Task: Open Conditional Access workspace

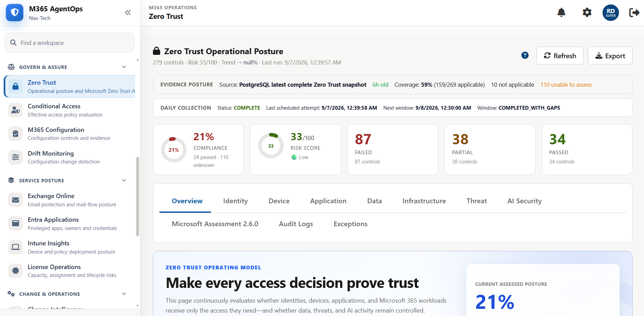Action: [70, 110]
